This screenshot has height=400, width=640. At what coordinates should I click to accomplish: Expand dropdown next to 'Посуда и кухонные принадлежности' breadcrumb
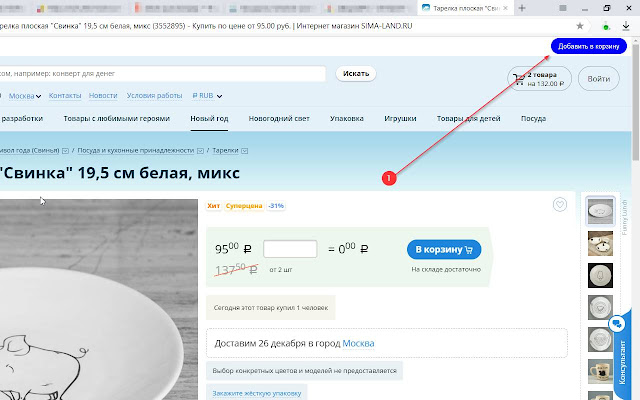(200, 151)
